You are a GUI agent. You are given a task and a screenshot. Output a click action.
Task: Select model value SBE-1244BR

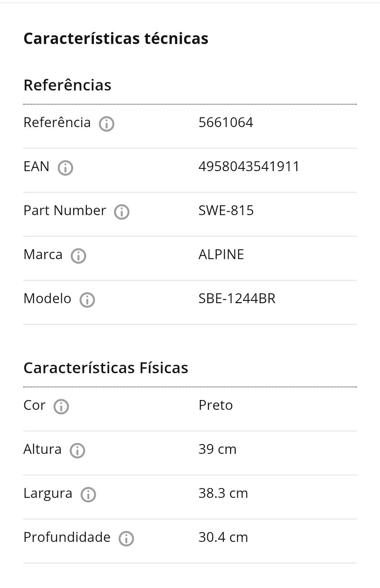[237, 299]
